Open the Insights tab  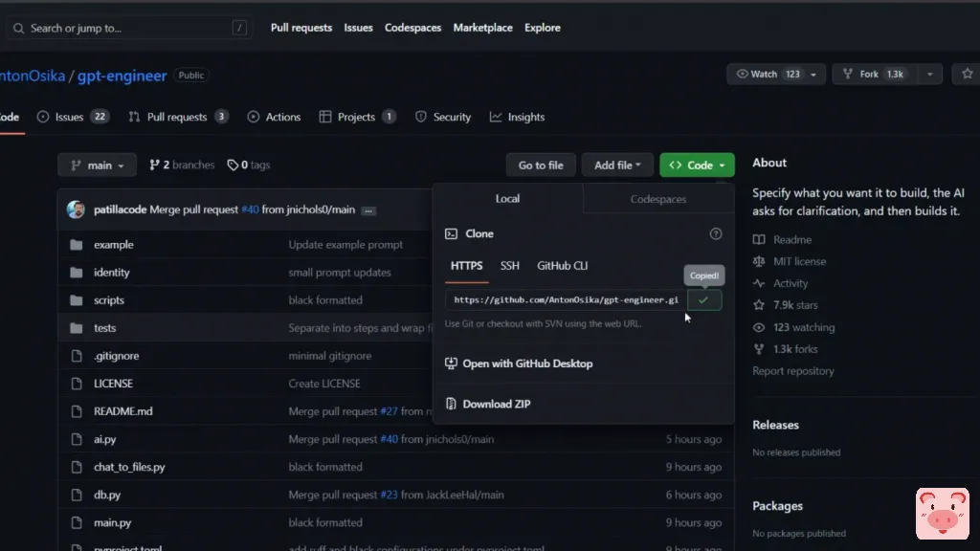[x=517, y=117]
